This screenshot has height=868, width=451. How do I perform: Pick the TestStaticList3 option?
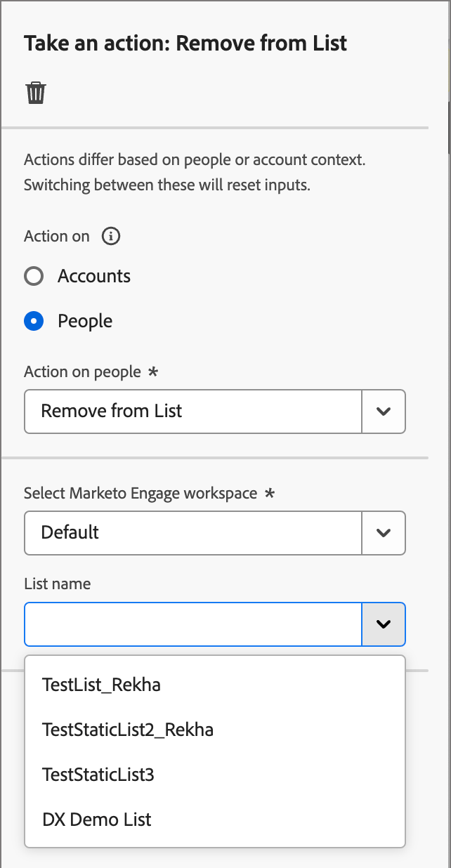pos(98,775)
